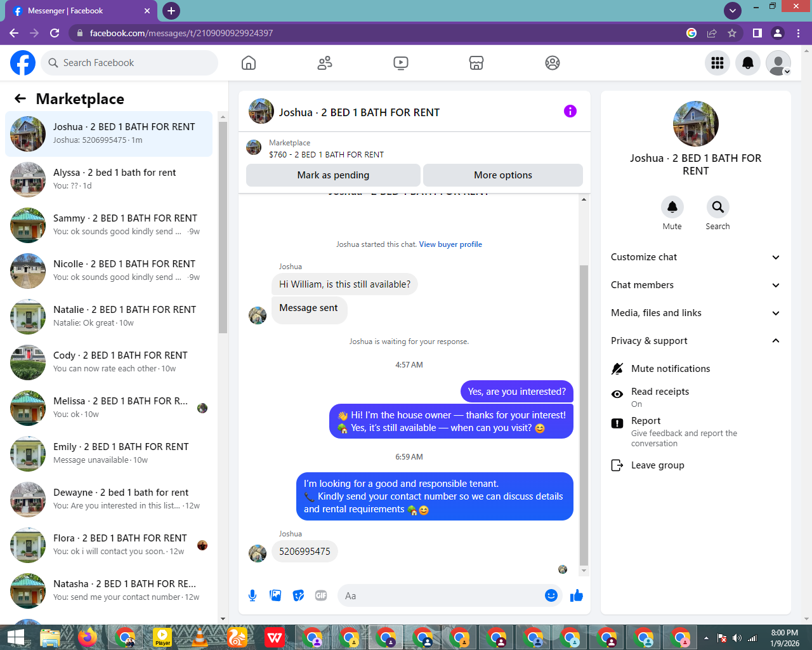
Task: Record a voice clip with microphone icon
Action: [x=252, y=595]
